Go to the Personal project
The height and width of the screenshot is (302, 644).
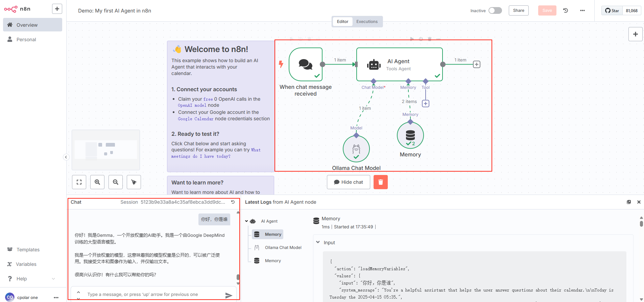(32, 40)
